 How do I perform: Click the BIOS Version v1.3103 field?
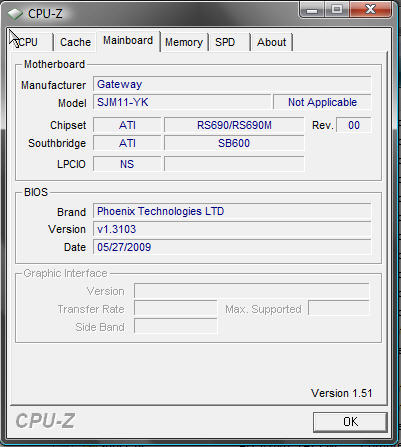[232, 229]
